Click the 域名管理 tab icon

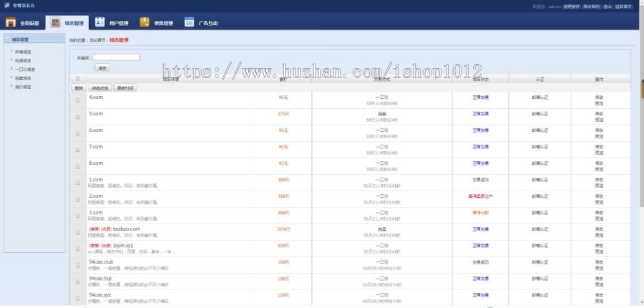coord(55,22)
